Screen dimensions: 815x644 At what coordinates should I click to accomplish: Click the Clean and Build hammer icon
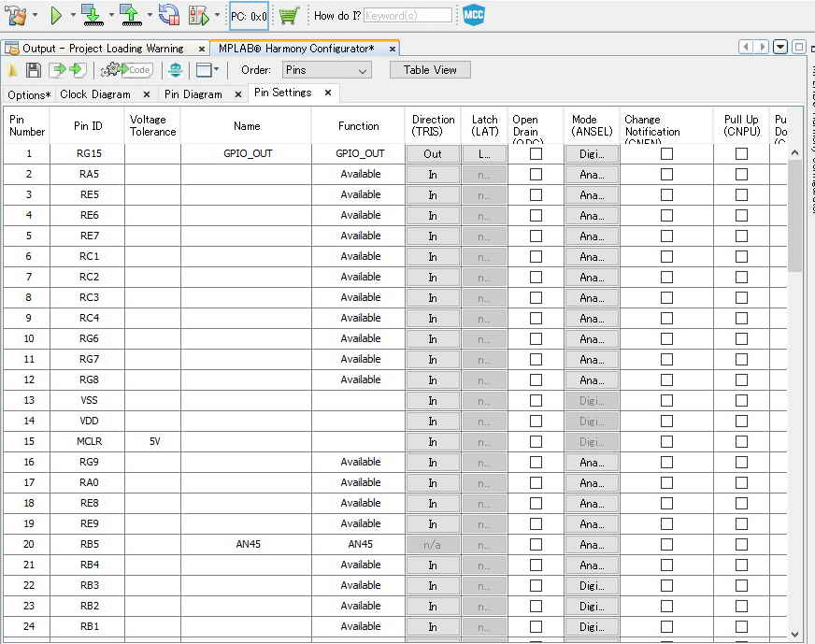pyautogui.click(x=16, y=16)
